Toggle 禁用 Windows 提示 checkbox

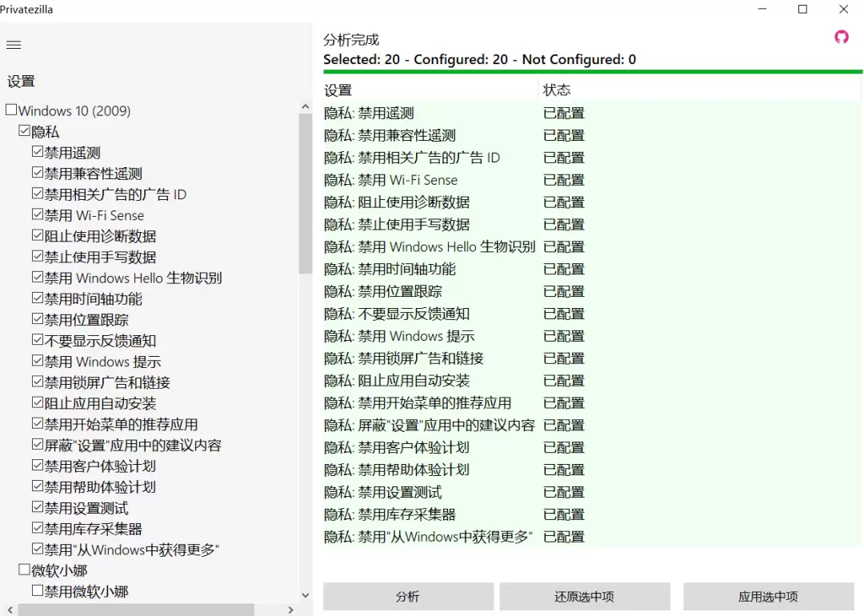tap(38, 361)
